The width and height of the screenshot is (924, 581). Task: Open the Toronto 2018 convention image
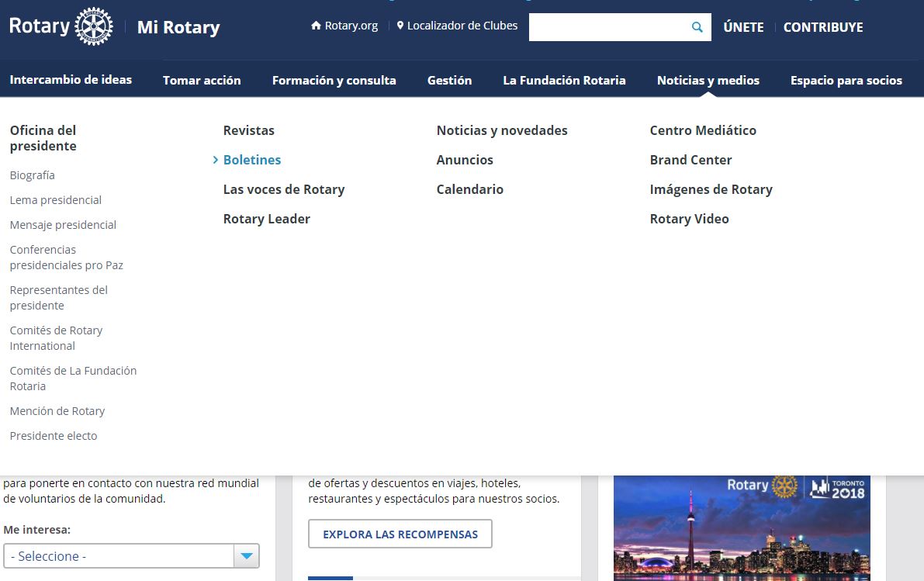click(x=742, y=528)
